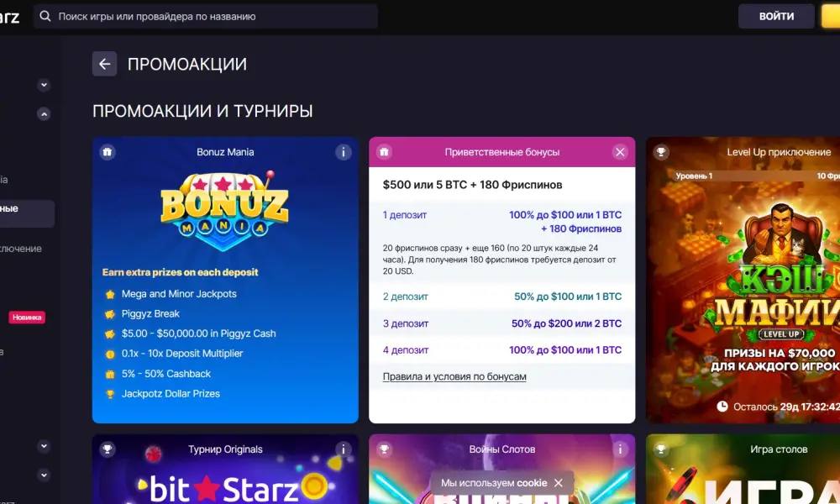The width and height of the screenshot is (840, 504).
Task: Click trophy icon on Игра столов card
Action: (x=661, y=449)
